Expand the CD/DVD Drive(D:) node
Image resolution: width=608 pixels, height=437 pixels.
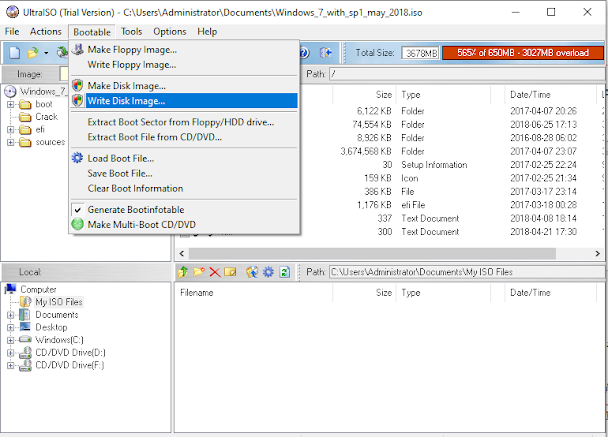(10, 353)
